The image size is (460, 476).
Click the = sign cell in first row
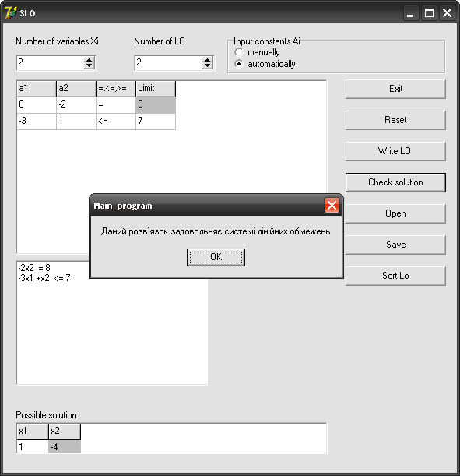116,105
